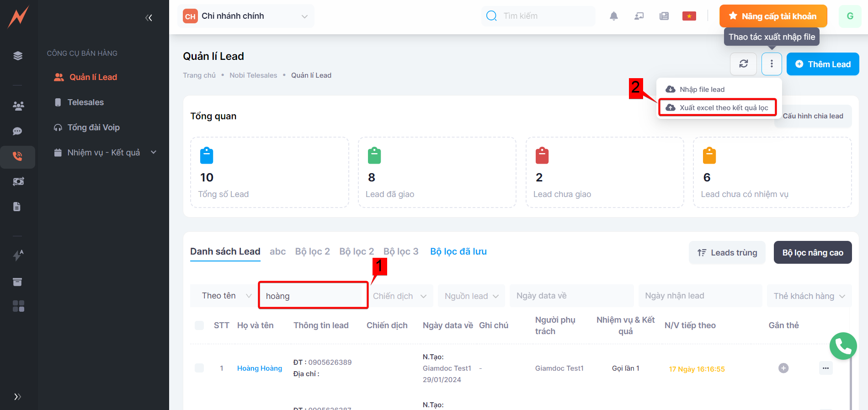Open the three-dot import/export menu
The image size is (868, 410).
pyautogui.click(x=771, y=64)
